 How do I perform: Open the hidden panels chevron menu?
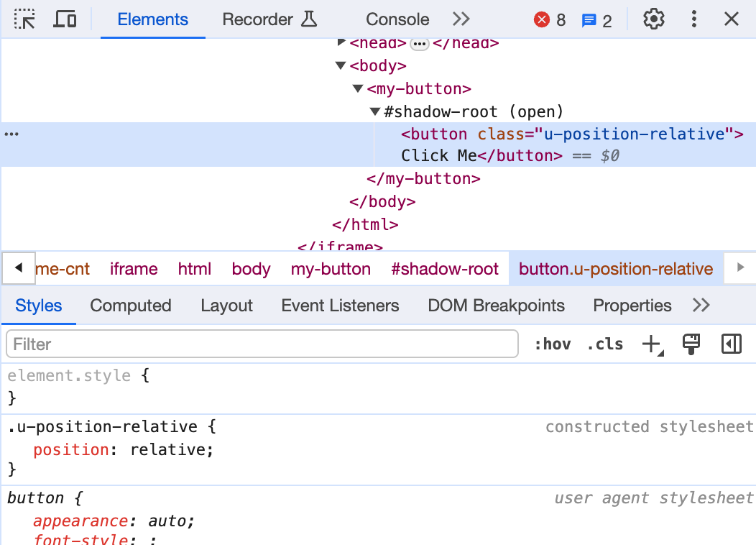461,19
